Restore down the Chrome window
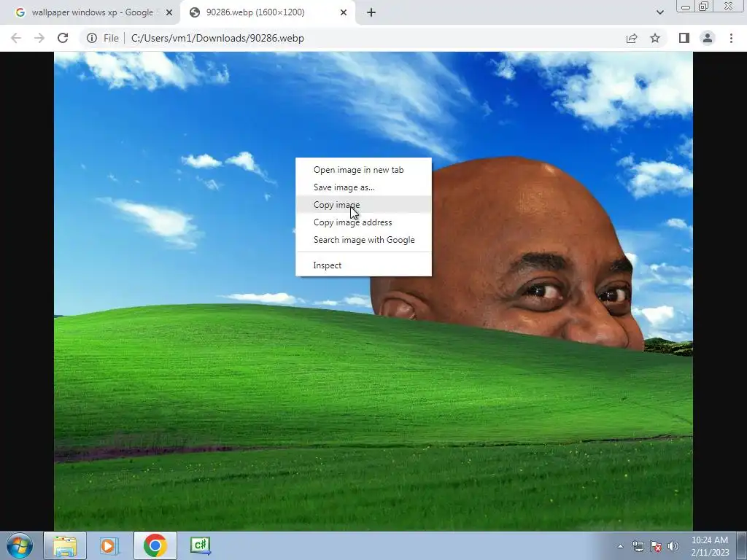 pyautogui.click(x=704, y=7)
